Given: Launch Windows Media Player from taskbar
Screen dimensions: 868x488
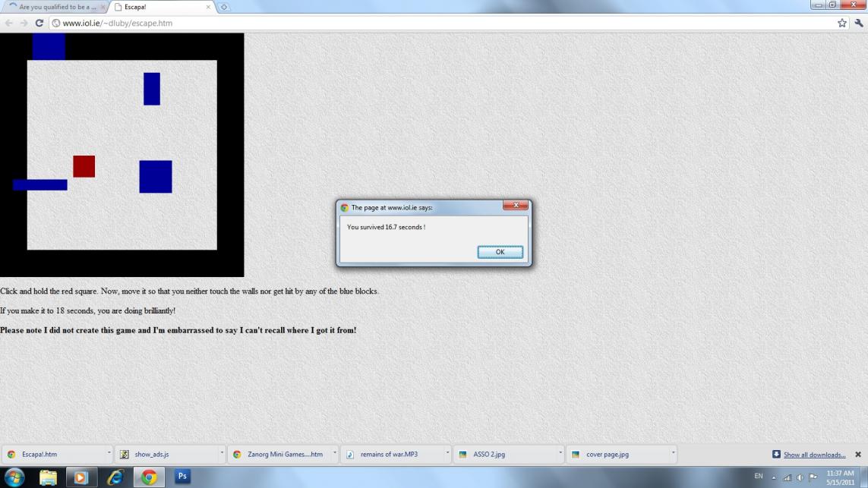Looking at the screenshot, I should coord(80,477).
